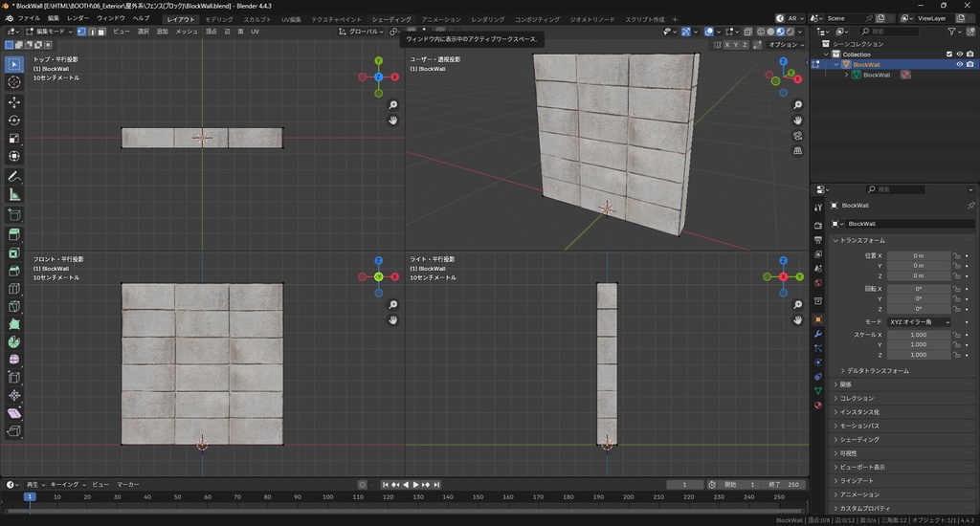Open the XYZ Euler rotation mode dropdown
Viewport: 980px width, 526px height.
[x=920, y=322]
